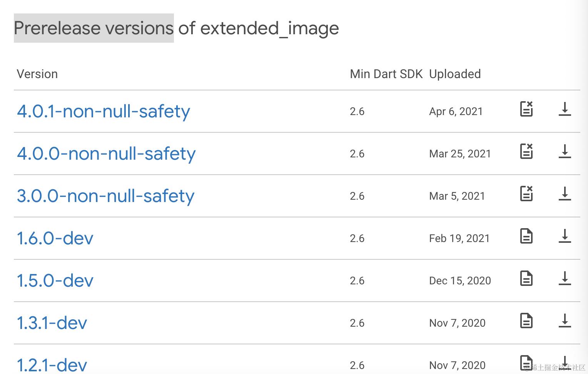Screen dimensions: 588x374
Task: Download the 1.6.0-dev archive
Action: point(565,236)
